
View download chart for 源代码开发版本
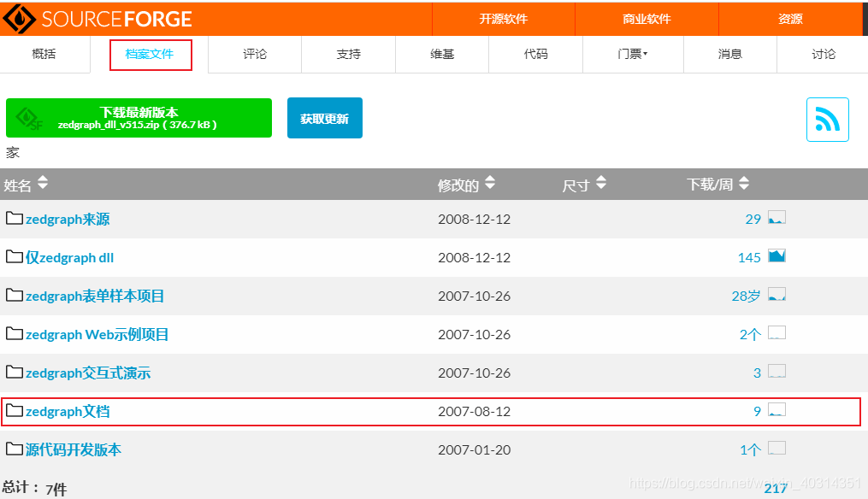tap(776, 448)
